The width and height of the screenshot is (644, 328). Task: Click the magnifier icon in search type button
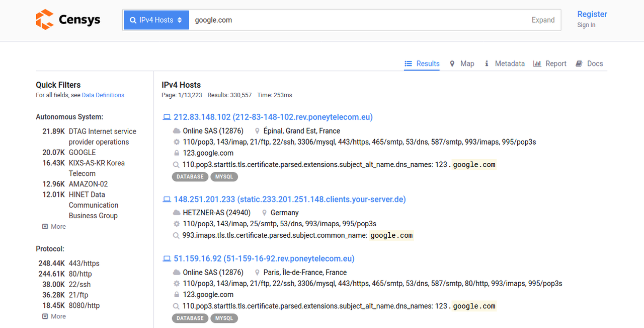click(133, 20)
